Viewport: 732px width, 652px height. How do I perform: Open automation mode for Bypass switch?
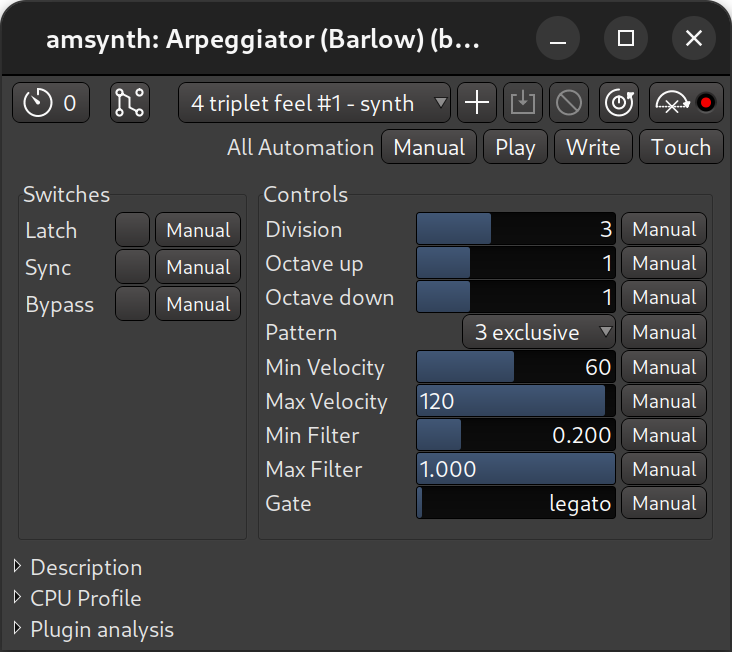click(x=198, y=304)
